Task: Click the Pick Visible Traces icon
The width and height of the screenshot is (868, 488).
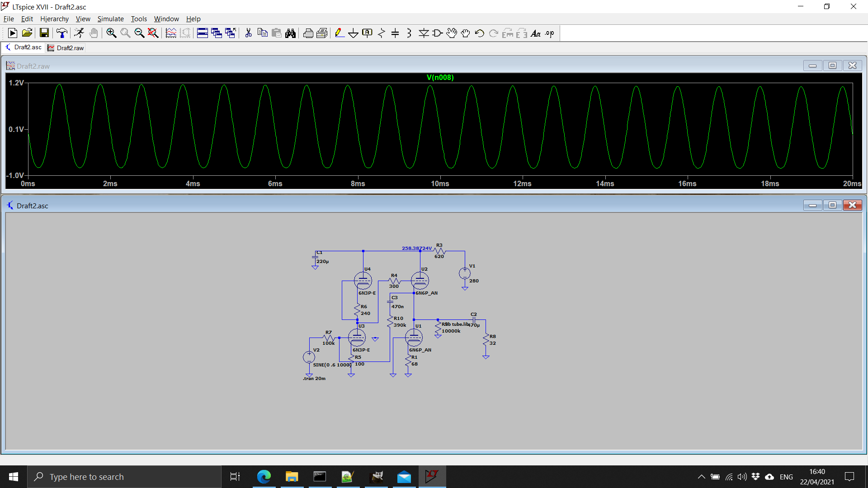Action: (x=171, y=33)
